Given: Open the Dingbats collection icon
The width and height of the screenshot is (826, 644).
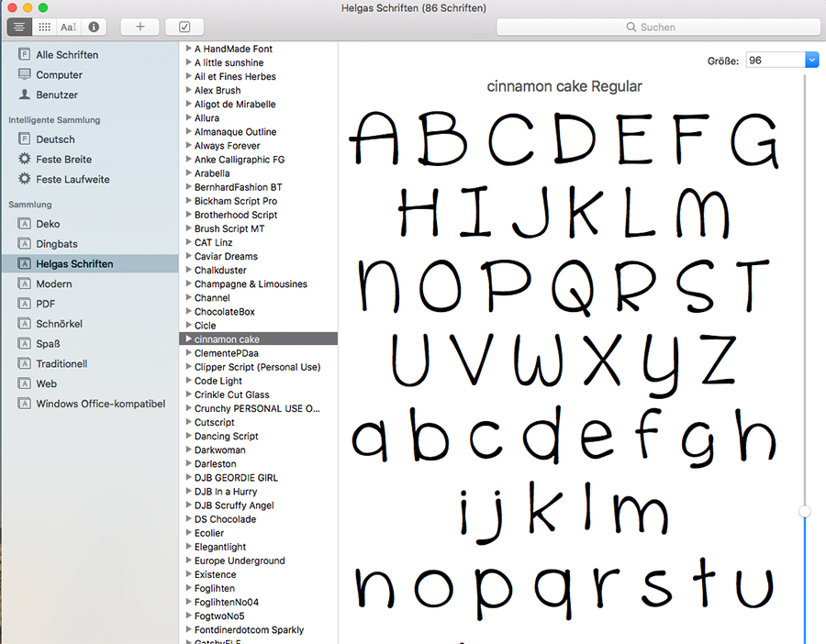Looking at the screenshot, I should tap(25, 244).
